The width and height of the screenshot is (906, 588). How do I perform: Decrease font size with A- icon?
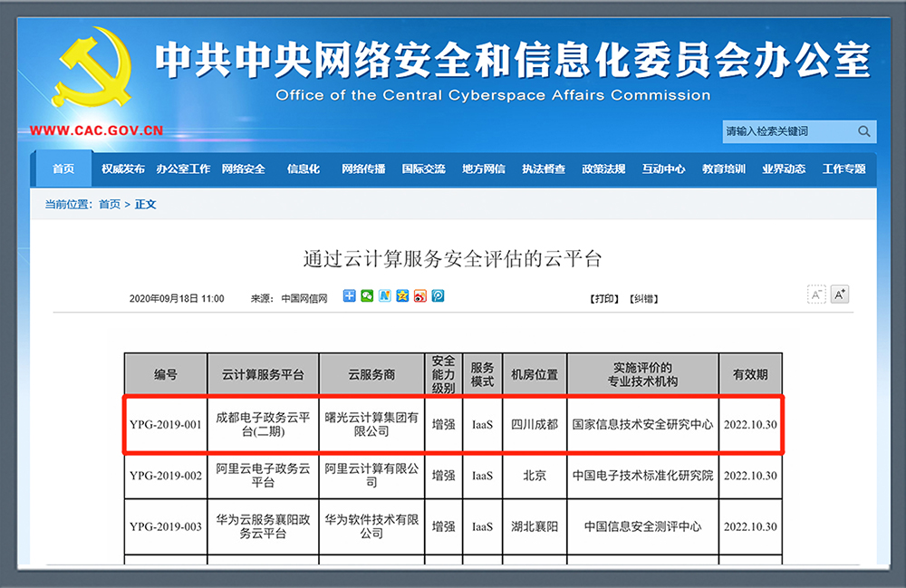coord(816,294)
